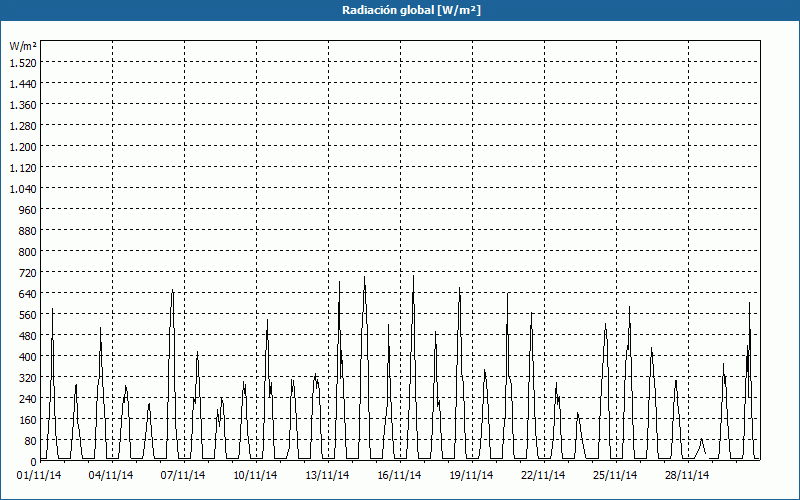Click the 01/11/14 date label
Screen dimensions: 800x500
click(x=39, y=476)
